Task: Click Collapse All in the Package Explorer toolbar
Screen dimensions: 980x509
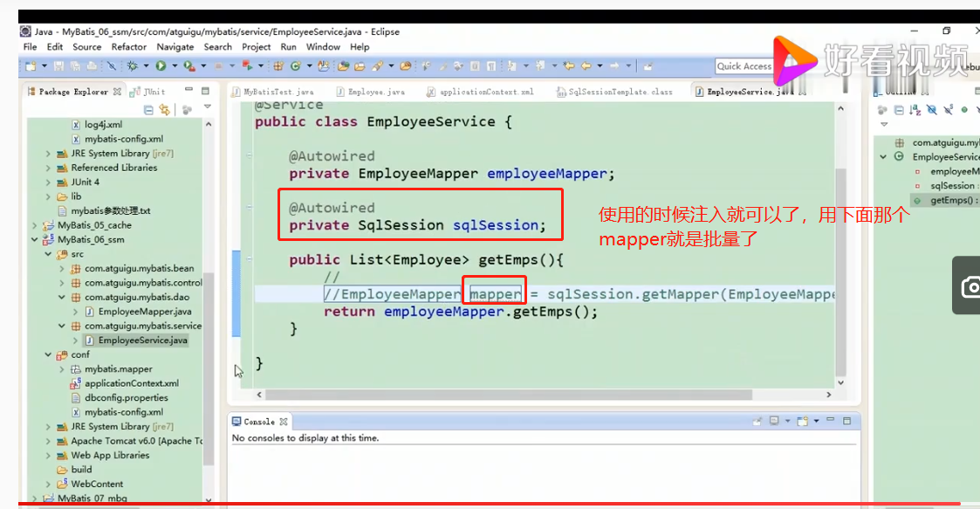Action: pyautogui.click(x=148, y=110)
